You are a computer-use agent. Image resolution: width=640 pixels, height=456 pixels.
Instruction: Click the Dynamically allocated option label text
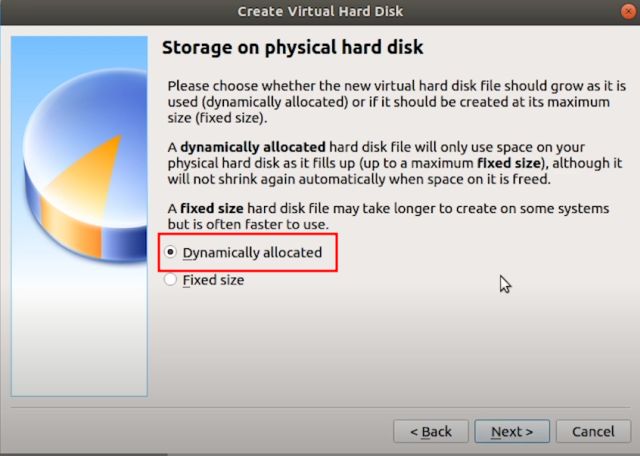point(252,253)
